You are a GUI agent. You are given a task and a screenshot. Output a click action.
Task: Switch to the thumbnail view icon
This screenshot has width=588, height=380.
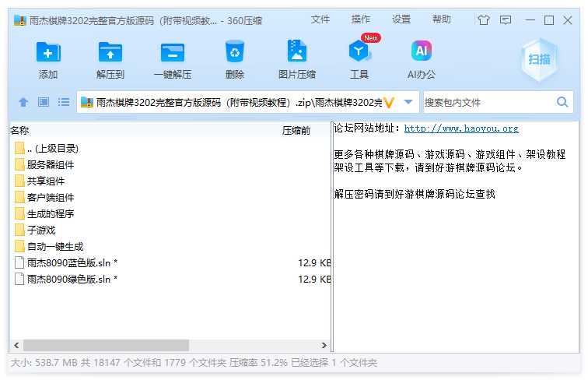(x=44, y=102)
